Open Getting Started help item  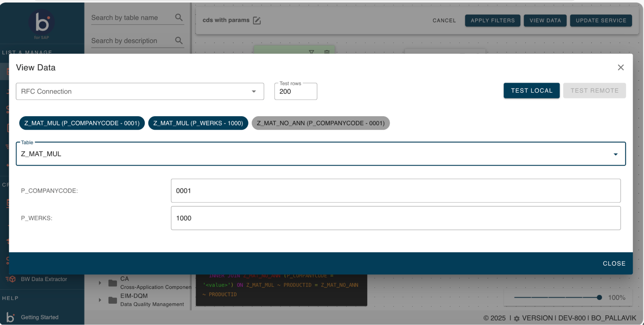pos(40,317)
